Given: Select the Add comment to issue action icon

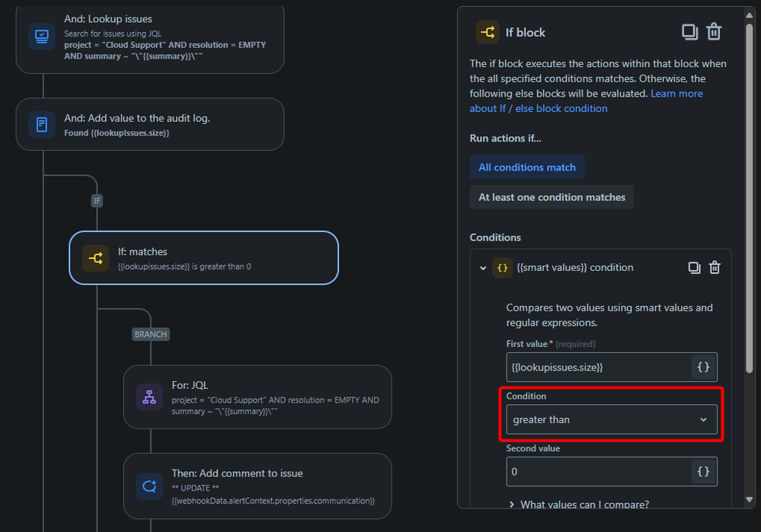Looking at the screenshot, I should pyautogui.click(x=149, y=486).
